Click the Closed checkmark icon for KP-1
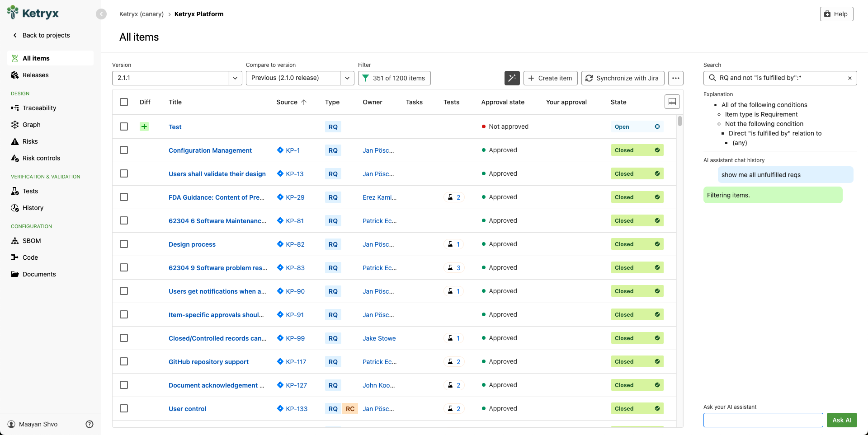Image resolution: width=868 pixels, height=435 pixels. (x=657, y=150)
